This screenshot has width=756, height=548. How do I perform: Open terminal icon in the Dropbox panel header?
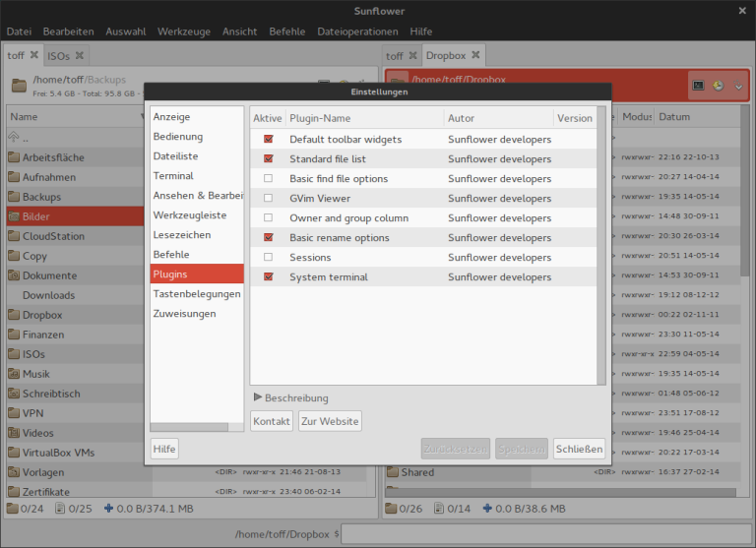(698, 86)
